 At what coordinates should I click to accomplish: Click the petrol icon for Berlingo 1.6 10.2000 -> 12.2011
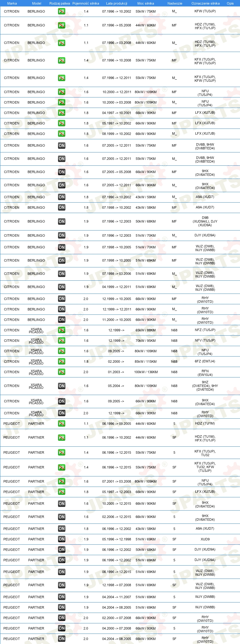pyautogui.click(x=62, y=92)
